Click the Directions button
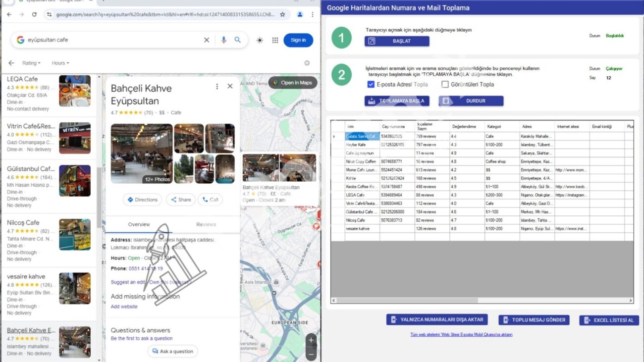The image size is (644, 362). coord(142,200)
